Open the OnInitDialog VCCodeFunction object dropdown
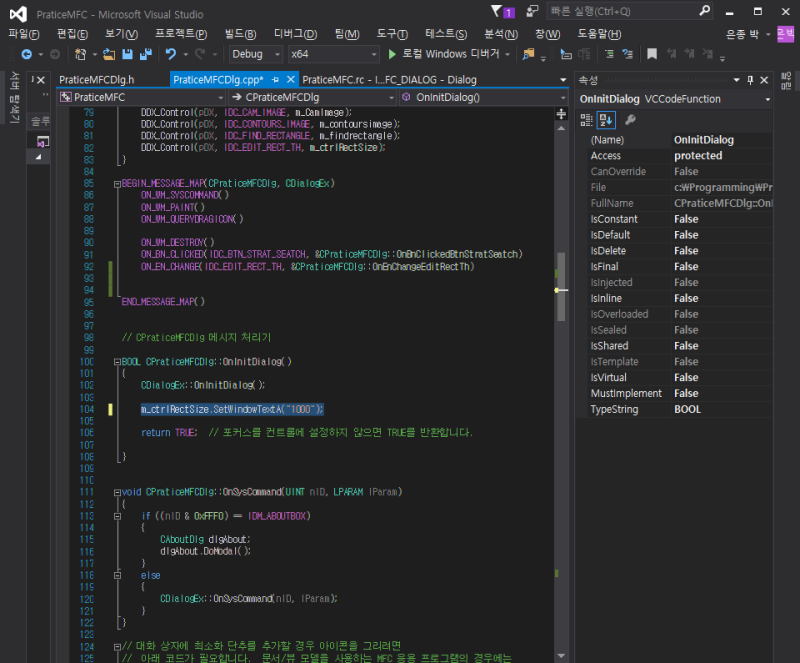 click(x=674, y=99)
